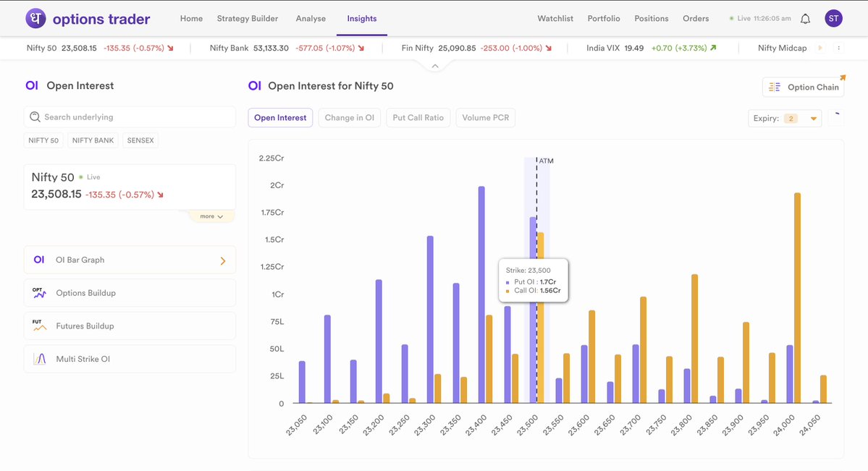Screen dimensions: 868x471
Task: Open the Option Chain button
Action: pyautogui.click(x=804, y=87)
